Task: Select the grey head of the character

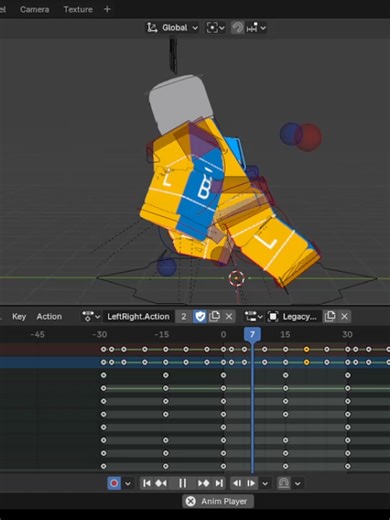Action: click(181, 104)
